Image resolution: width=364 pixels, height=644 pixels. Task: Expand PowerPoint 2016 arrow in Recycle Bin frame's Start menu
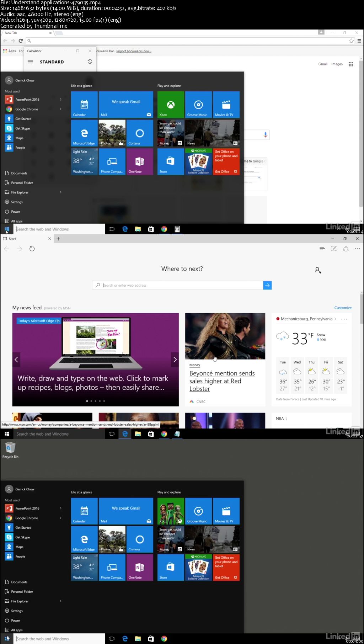point(60,509)
